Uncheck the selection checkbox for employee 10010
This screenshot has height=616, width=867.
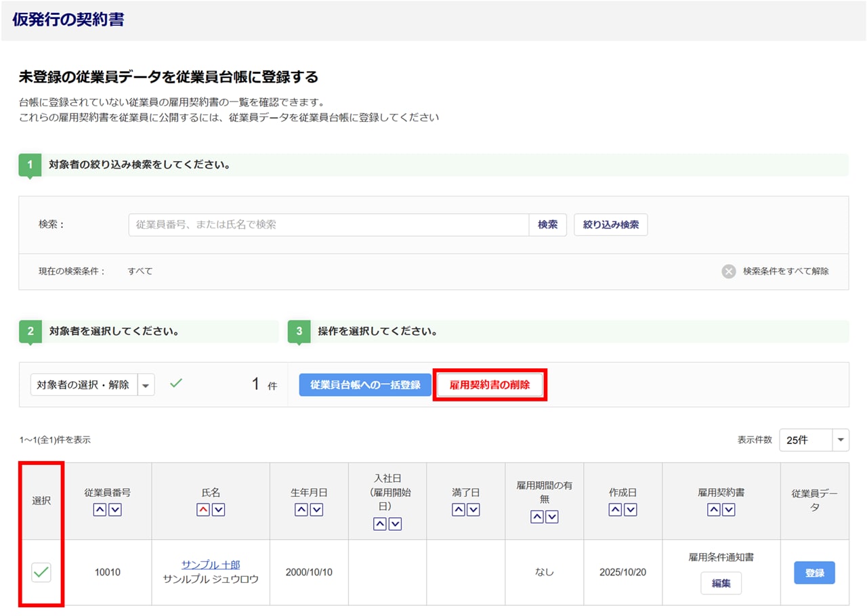point(41,572)
